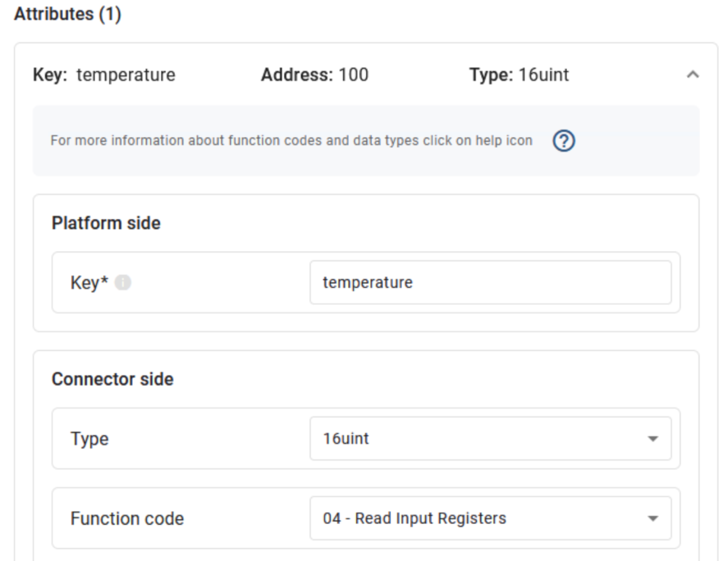728x561 pixels.
Task: Click 'Address: 100' in the panel header
Action: (314, 75)
